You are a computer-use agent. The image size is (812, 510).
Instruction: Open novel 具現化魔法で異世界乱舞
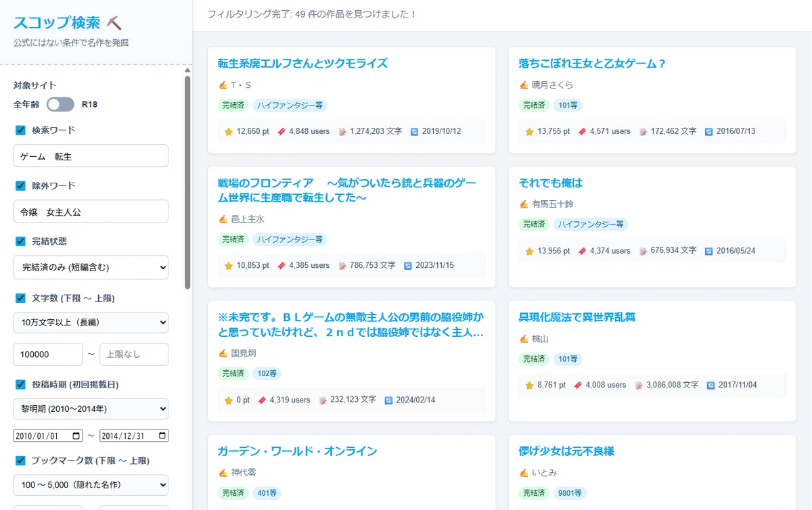tap(577, 317)
